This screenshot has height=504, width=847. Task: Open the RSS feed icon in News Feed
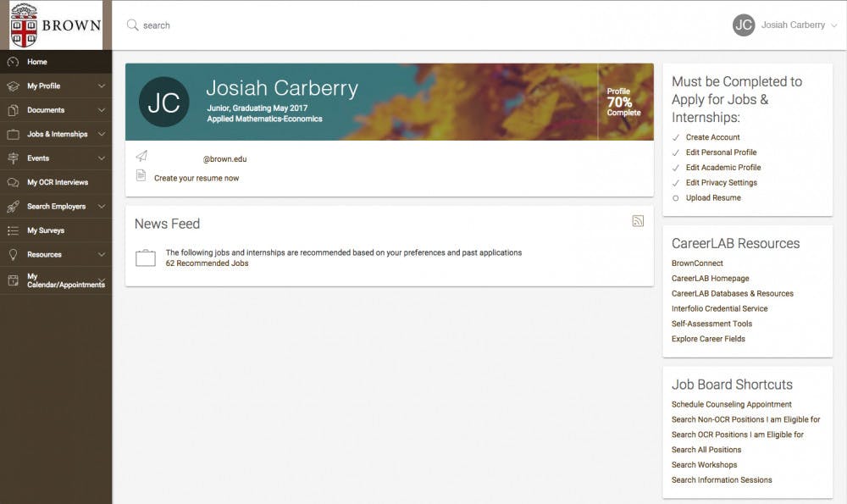(x=639, y=220)
